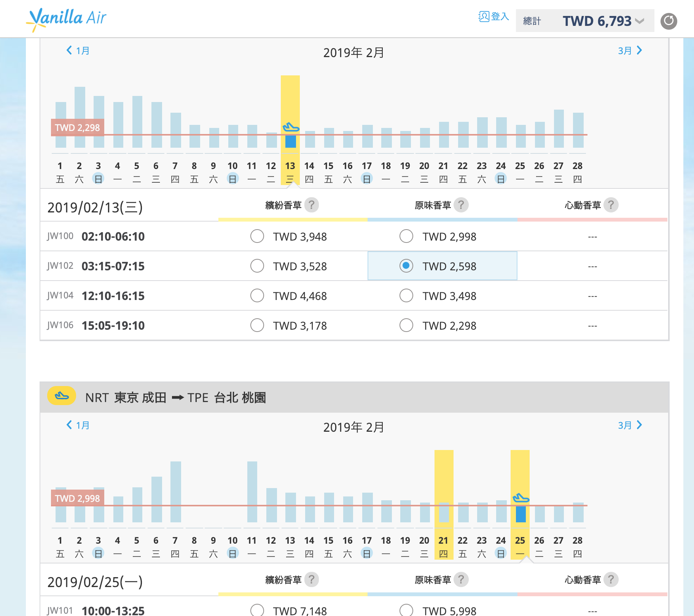
Task: Select JW101 TWD 7,148 fare radio
Action: click(x=257, y=610)
